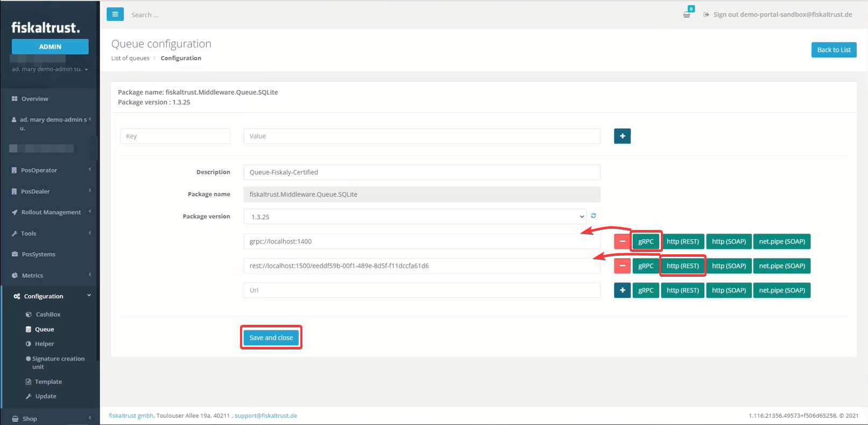Refresh package version list icon
This screenshot has width=868, height=425.
click(x=594, y=215)
